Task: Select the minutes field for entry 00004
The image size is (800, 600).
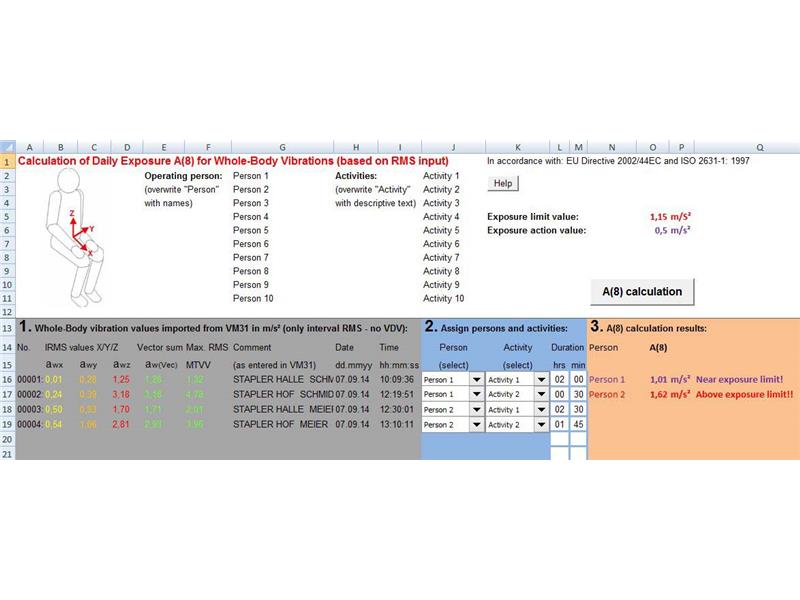Action: click(578, 424)
